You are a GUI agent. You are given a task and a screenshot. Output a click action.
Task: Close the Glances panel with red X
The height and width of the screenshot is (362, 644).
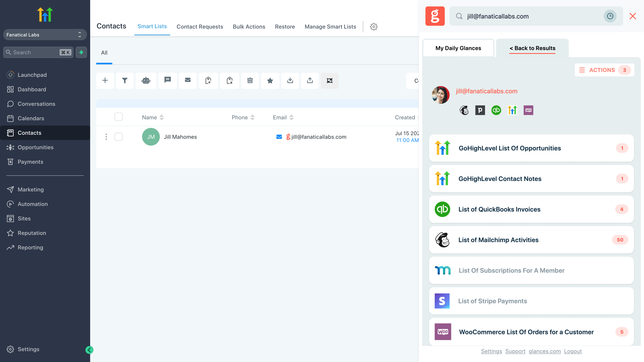633,16
